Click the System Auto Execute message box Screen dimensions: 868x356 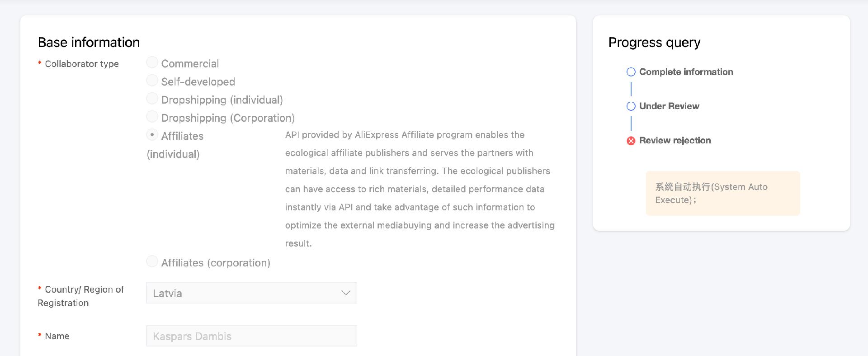point(722,193)
